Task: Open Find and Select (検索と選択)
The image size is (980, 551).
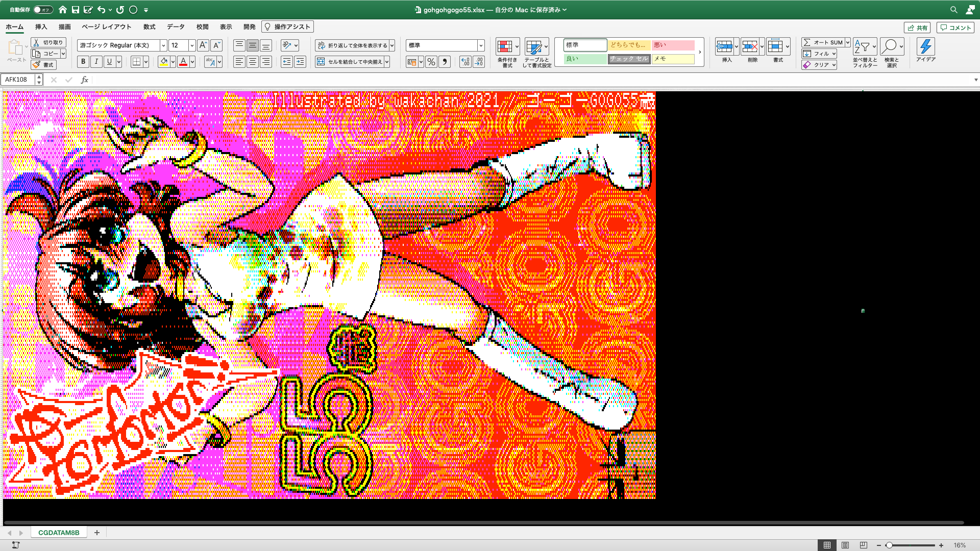Action: (892, 53)
